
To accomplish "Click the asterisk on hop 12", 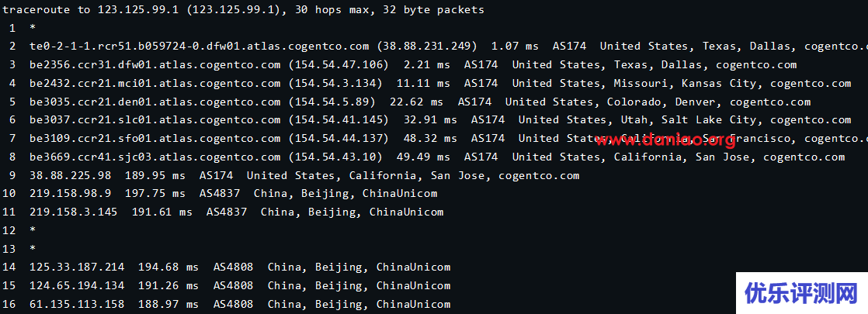I will [x=33, y=231].
